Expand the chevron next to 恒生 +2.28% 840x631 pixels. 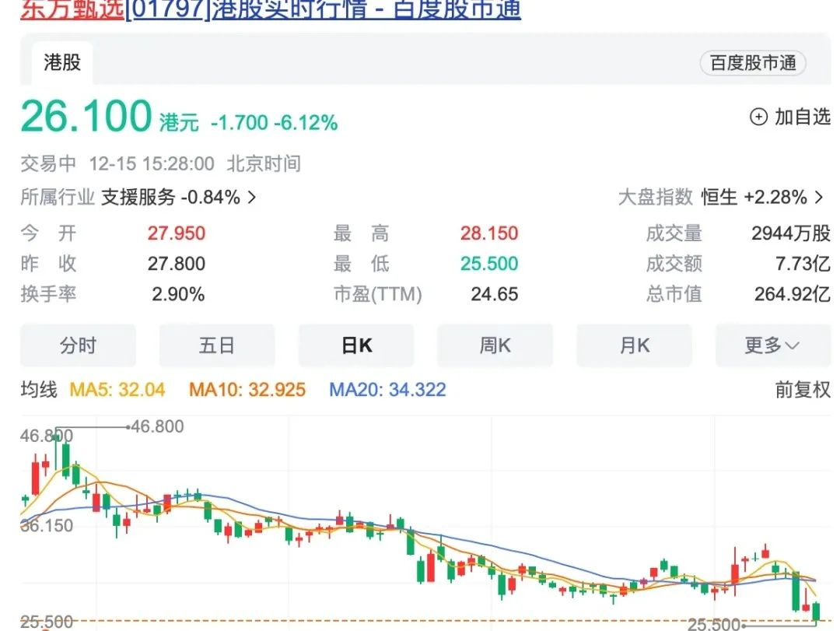[x=818, y=198]
